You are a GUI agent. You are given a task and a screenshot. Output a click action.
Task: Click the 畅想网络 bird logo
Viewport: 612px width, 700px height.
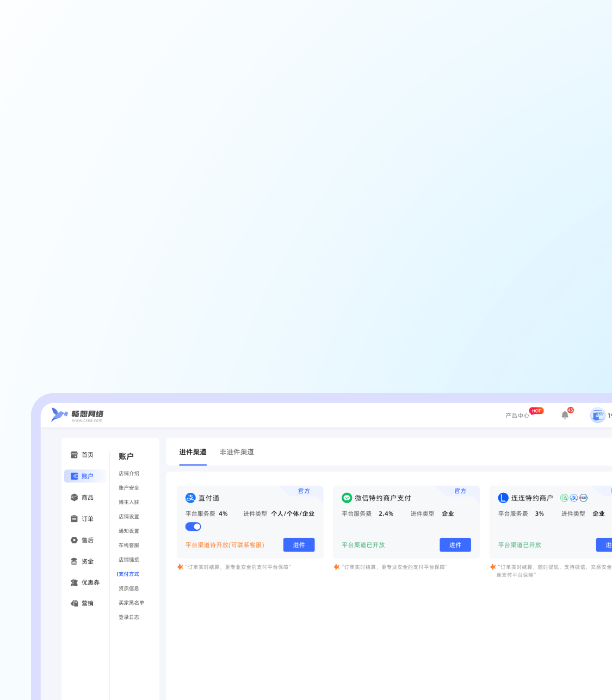[59, 415]
